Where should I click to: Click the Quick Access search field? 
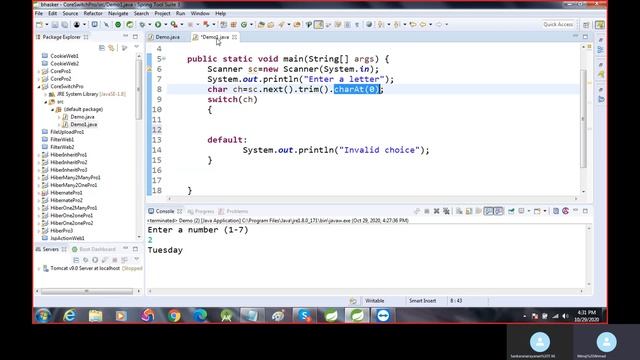pyautogui.click(x=558, y=24)
